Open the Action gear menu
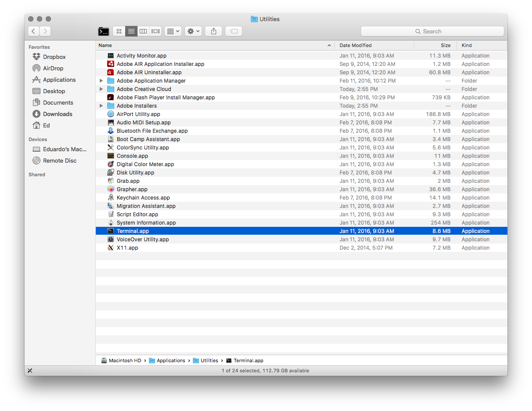The width and height of the screenshot is (532, 411). [193, 31]
